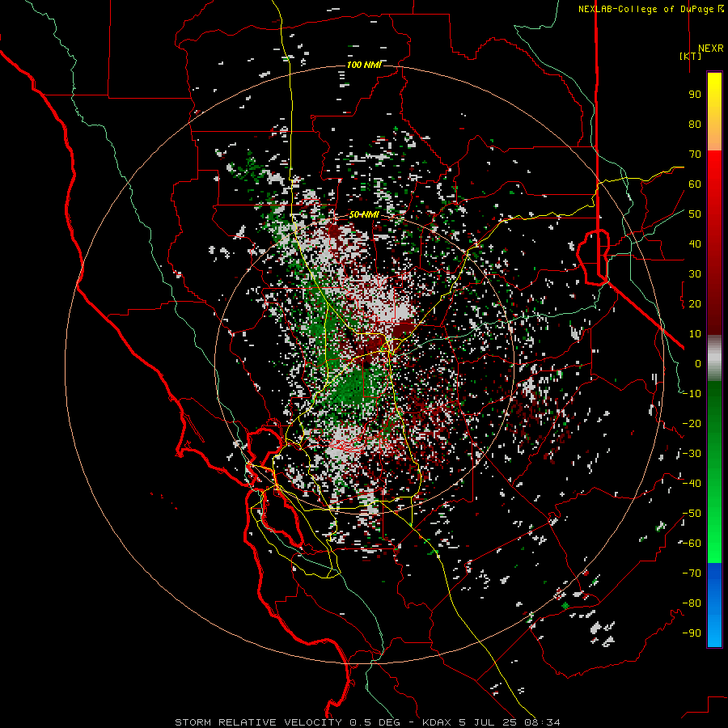Click the -20 value on the velocity scale
This screenshot has width=728, height=728.
pyautogui.click(x=692, y=423)
